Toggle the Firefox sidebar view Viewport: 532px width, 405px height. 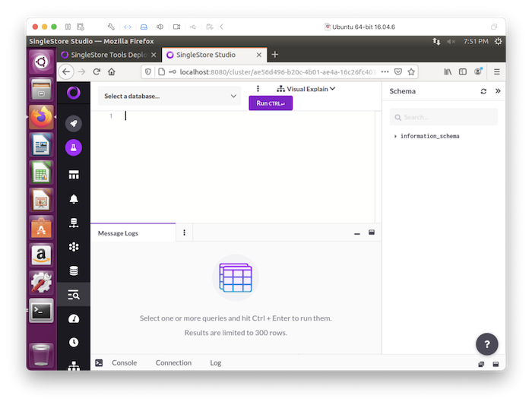462,72
